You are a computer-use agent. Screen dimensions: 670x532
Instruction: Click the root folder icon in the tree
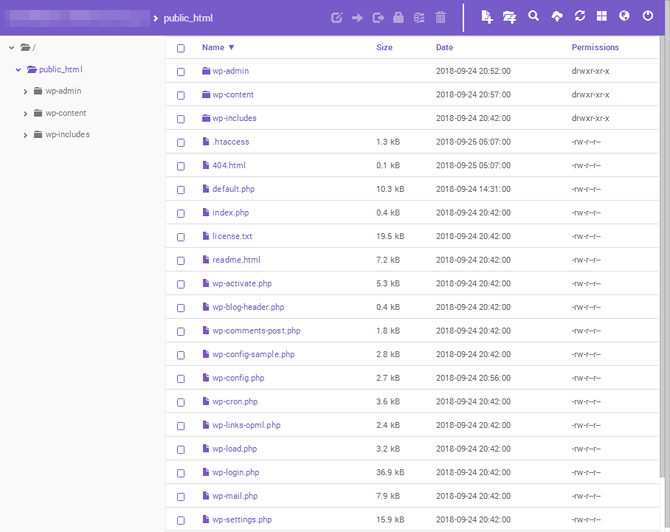pos(26,47)
